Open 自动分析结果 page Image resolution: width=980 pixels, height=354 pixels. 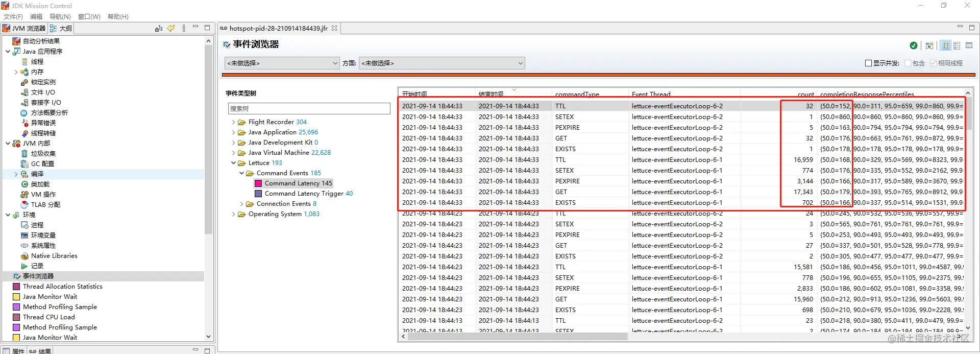[x=36, y=41]
